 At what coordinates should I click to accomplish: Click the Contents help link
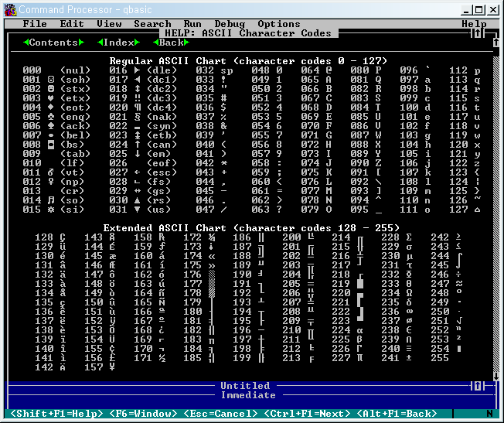[53, 43]
